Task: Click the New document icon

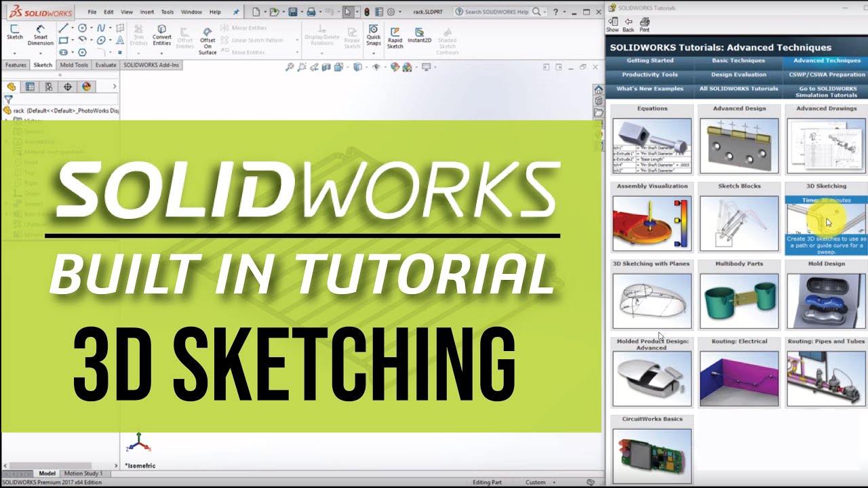Action: (255, 12)
